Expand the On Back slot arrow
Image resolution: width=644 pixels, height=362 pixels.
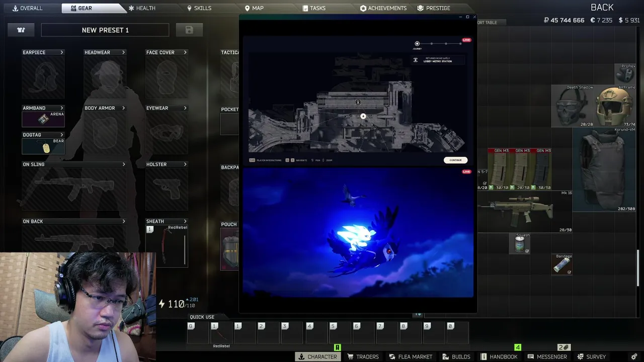coord(123,221)
